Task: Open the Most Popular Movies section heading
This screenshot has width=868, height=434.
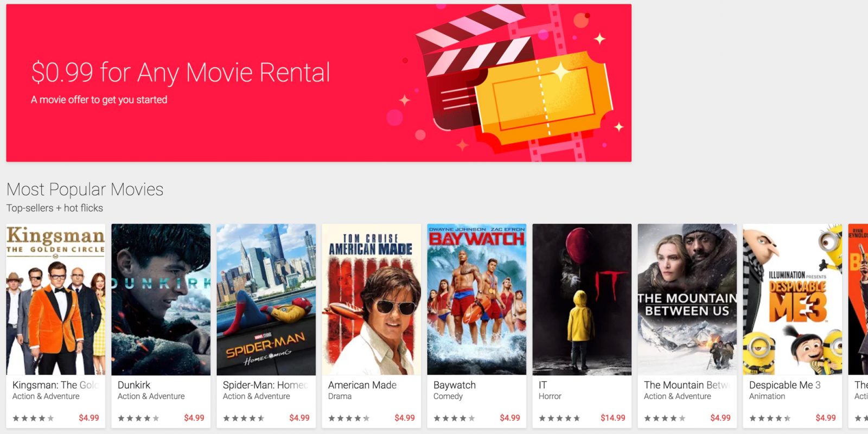Action: (85, 189)
